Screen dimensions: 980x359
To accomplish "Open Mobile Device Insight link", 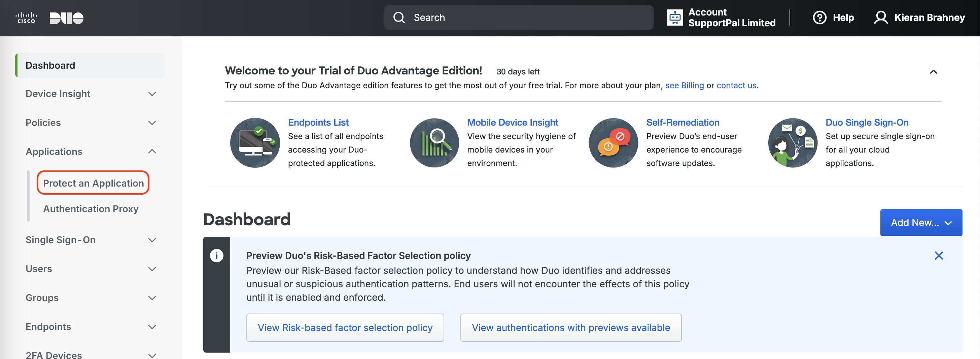I will 513,122.
